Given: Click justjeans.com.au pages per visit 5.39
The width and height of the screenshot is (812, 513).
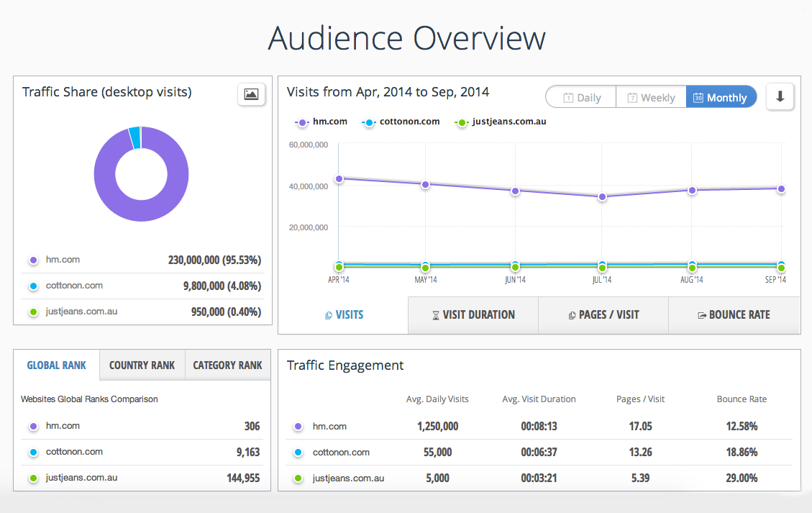Looking at the screenshot, I should pos(641,478).
